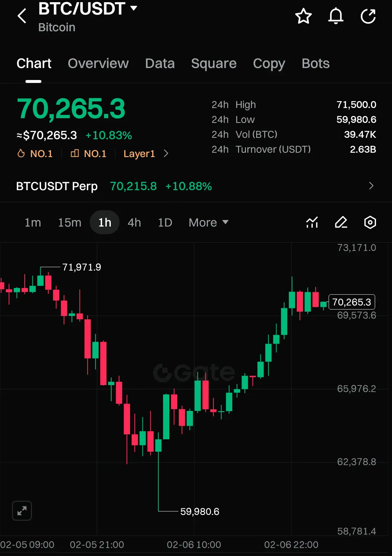The height and width of the screenshot is (556, 392).
Task: Tap the flame NO.1 hot ranking badge
Action: pos(35,153)
